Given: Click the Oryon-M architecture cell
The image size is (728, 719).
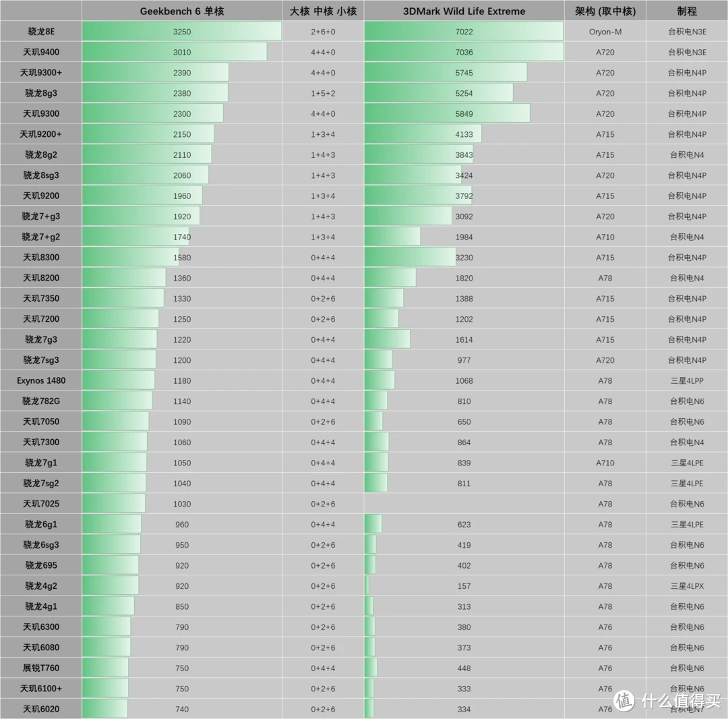Looking at the screenshot, I should [x=605, y=32].
